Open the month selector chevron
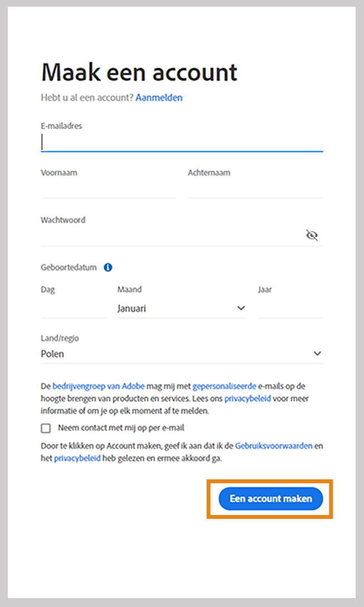Image resolution: width=364 pixels, height=607 pixels. click(240, 308)
